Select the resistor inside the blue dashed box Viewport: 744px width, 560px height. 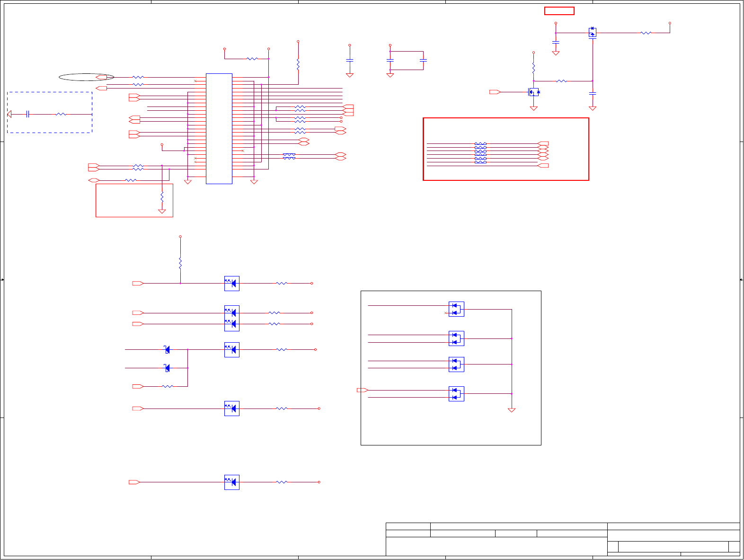(x=61, y=114)
